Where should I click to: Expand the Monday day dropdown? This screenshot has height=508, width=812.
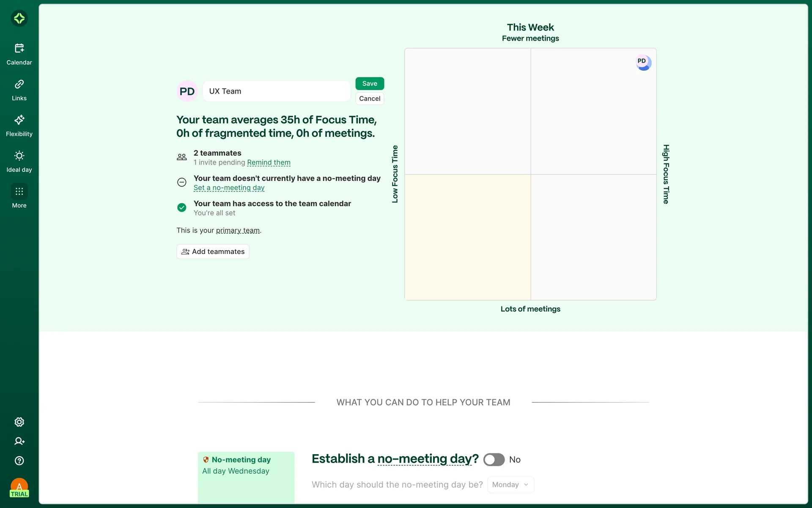click(510, 485)
